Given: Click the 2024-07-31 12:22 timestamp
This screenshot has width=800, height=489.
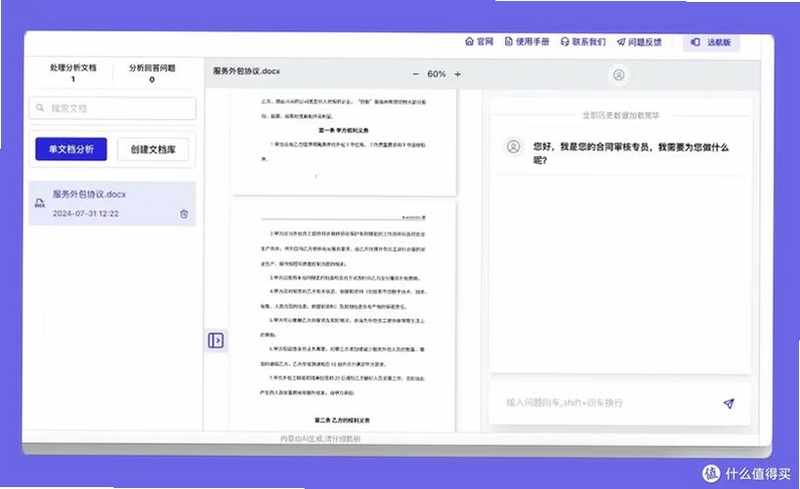Looking at the screenshot, I should pyautogui.click(x=86, y=213).
